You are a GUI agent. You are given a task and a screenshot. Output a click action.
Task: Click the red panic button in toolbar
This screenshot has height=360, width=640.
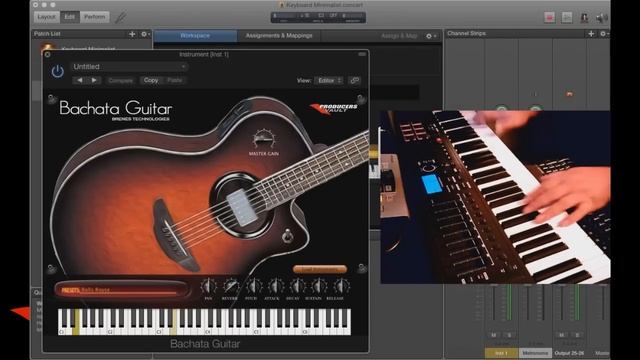(x=549, y=17)
